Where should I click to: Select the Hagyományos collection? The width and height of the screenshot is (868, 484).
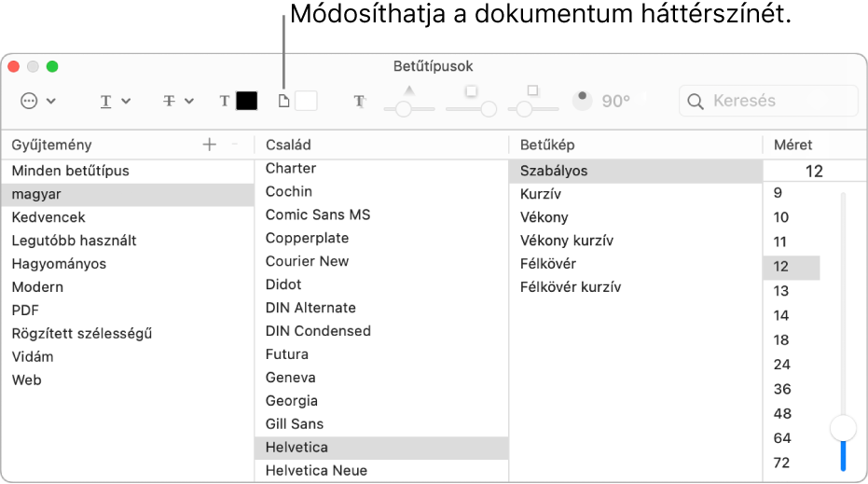tap(128, 264)
